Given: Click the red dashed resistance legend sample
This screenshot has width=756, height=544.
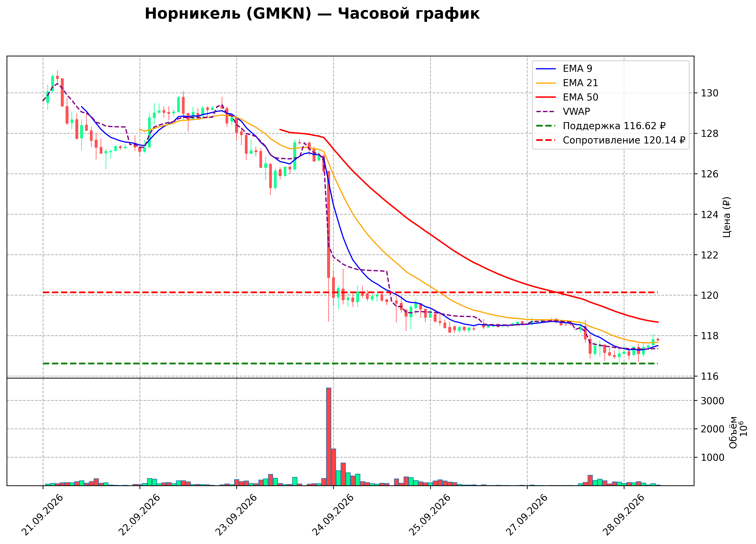Looking at the screenshot, I should tap(546, 140).
